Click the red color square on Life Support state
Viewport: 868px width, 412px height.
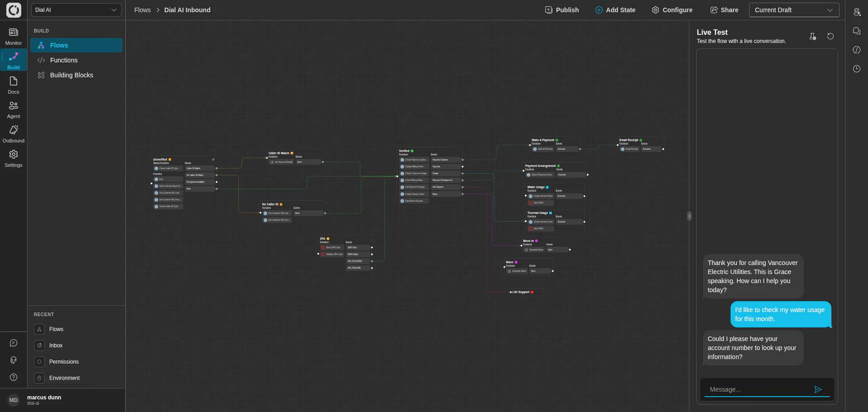(x=532, y=292)
